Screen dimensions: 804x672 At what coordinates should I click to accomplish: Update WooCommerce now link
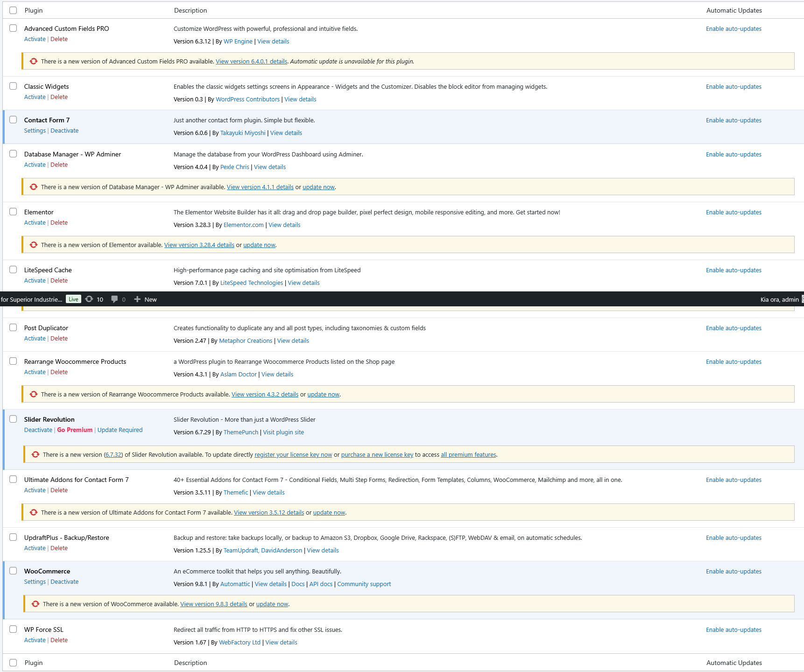coord(272,604)
